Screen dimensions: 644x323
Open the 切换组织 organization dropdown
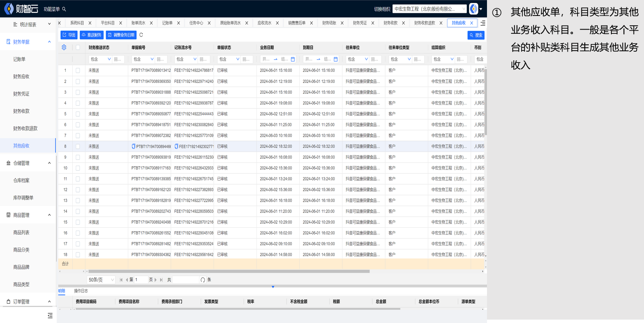(429, 9)
